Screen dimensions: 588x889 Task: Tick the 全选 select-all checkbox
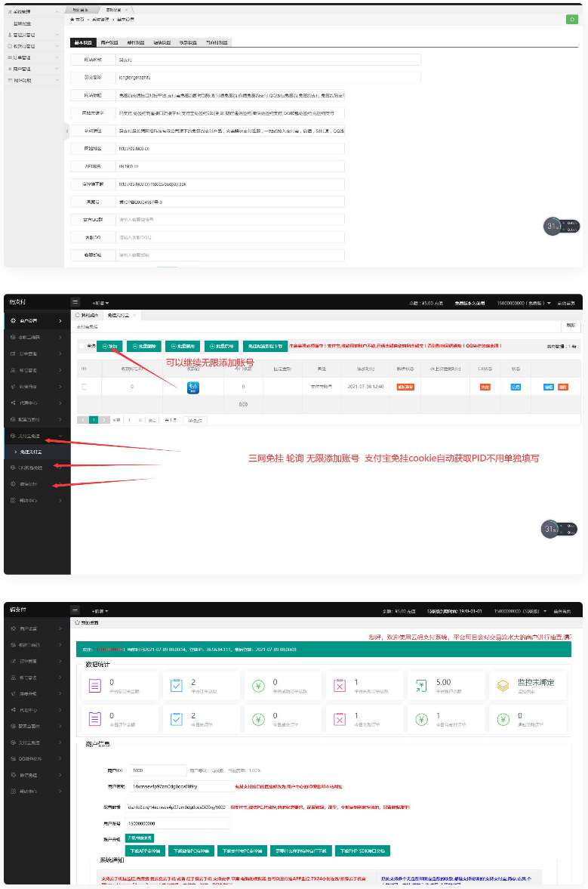(82, 346)
